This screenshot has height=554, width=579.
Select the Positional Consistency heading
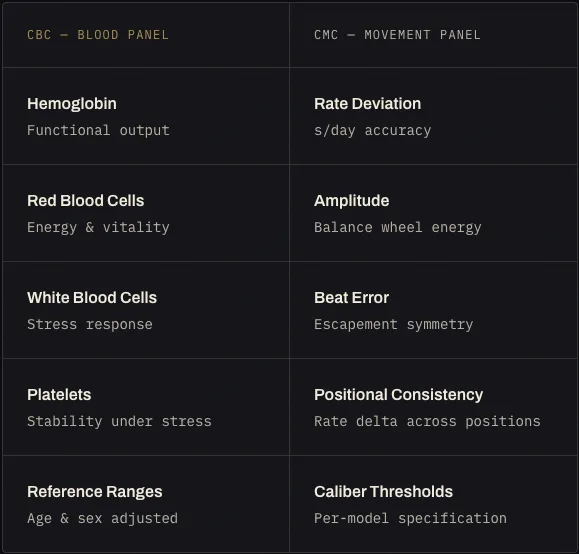click(x=398, y=395)
